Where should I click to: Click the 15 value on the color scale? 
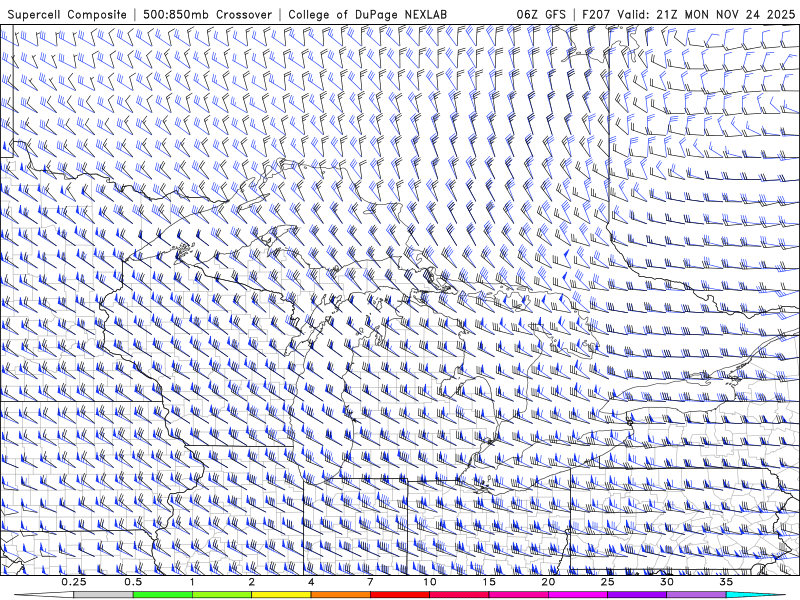489,582
